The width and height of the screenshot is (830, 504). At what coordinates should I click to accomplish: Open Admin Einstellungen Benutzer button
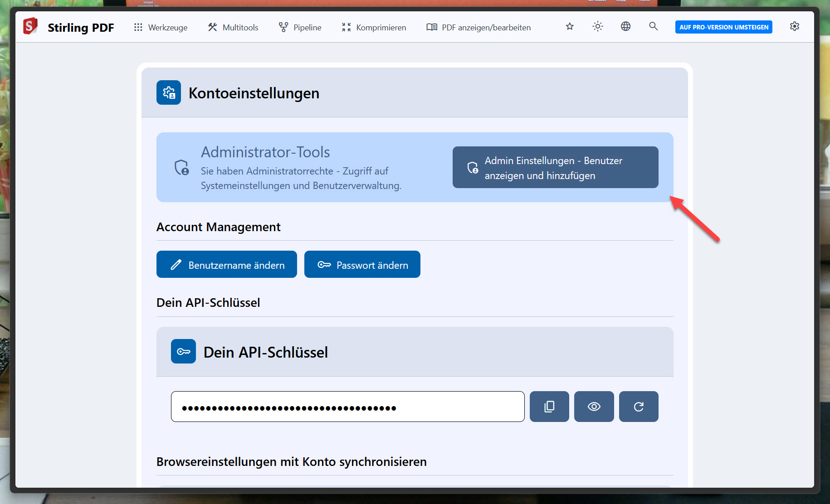pyautogui.click(x=555, y=167)
